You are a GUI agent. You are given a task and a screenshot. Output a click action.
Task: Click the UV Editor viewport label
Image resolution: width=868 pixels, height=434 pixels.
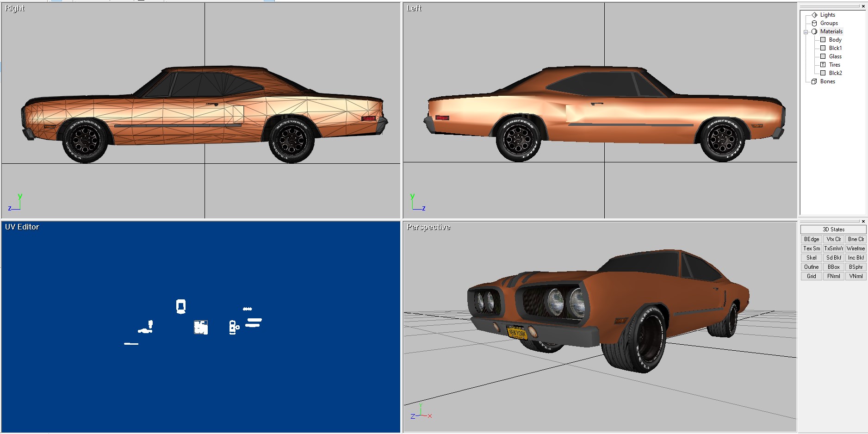point(22,227)
